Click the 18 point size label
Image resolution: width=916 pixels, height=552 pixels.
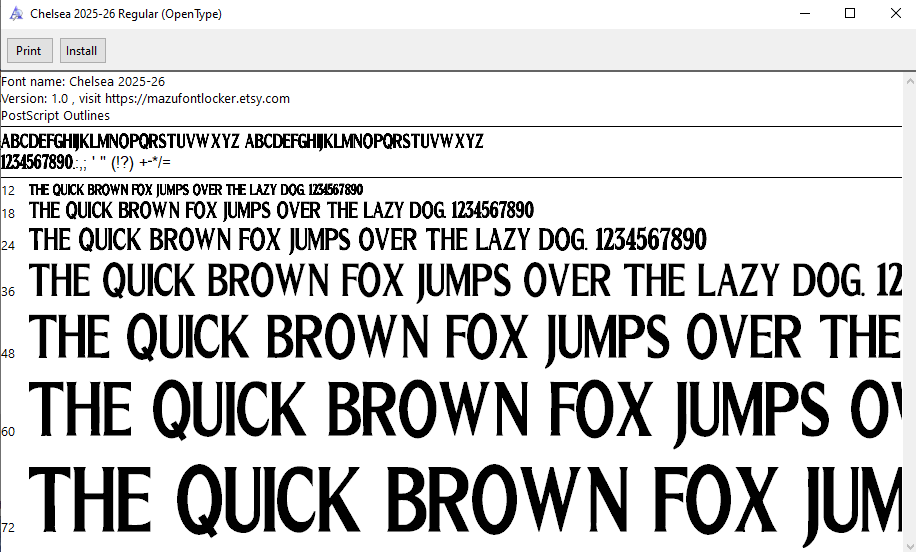point(8,213)
